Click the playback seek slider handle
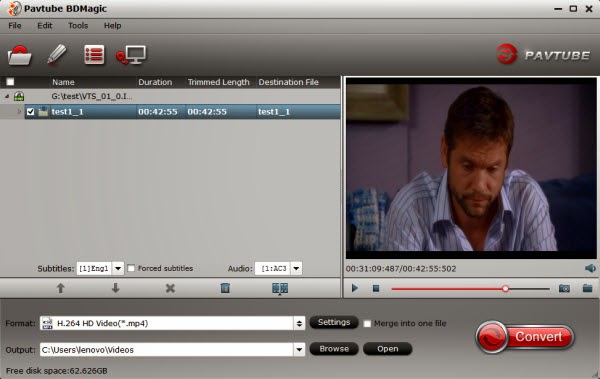 tap(505, 289)
